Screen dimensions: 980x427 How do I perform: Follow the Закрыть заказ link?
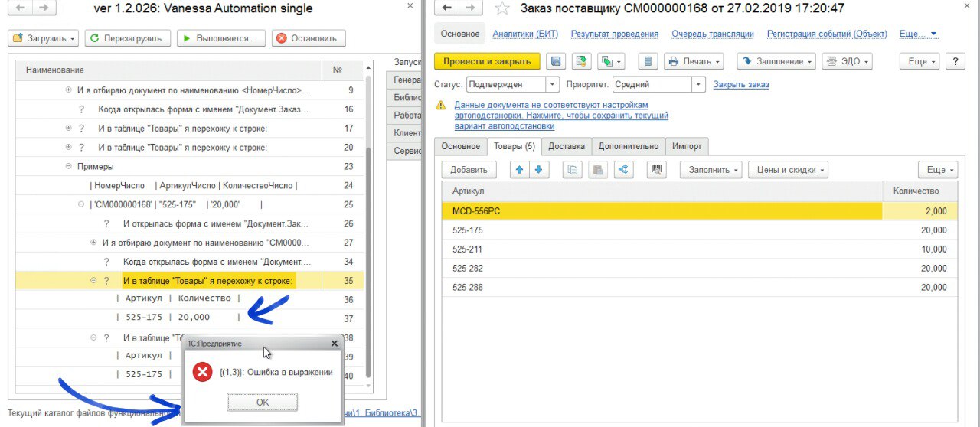point(741,84)
